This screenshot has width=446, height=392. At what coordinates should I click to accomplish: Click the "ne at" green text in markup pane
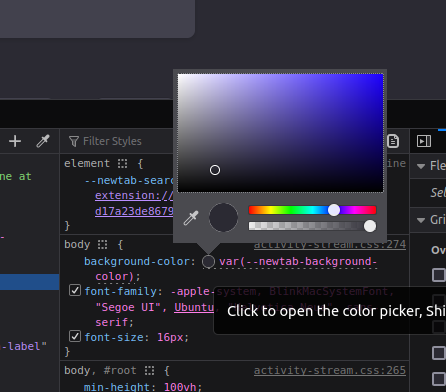(x=16, y=176)
